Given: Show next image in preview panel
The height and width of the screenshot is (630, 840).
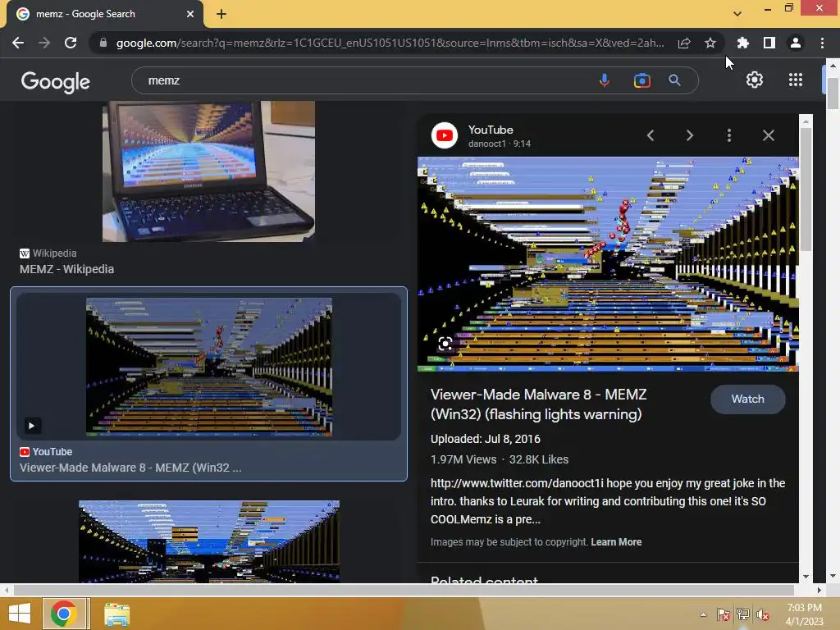Looking at the screenshot, I should (x=689, y=135).
